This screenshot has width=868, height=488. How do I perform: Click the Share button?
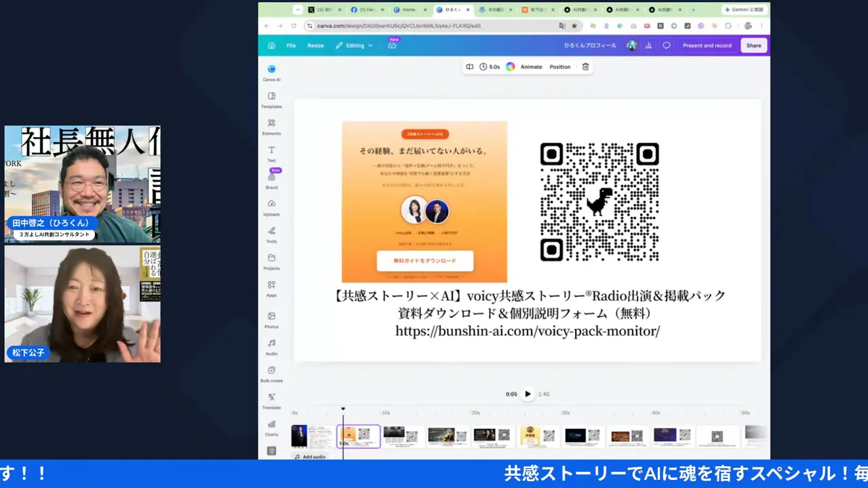[x=754, y=45]
